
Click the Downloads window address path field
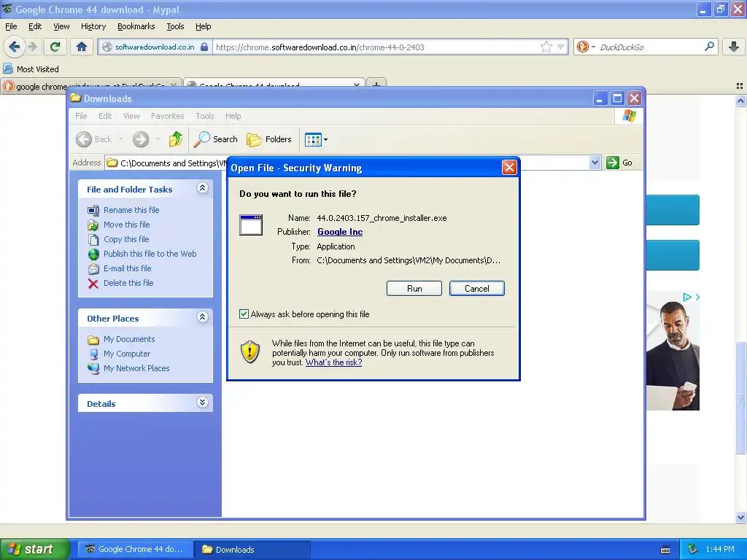(347, 163)
